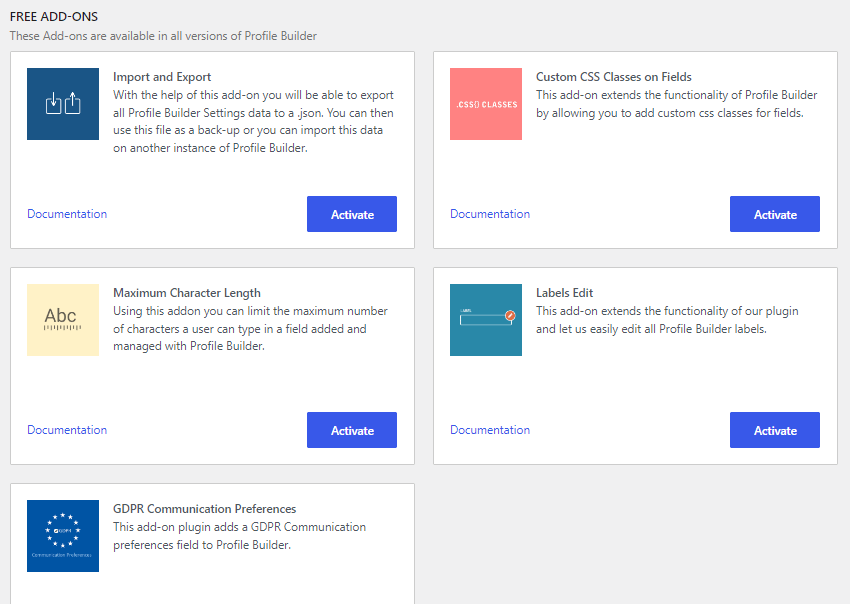The width and height of the screenshot is (850, 604).
Task: Click the CSS Classes pink icon
Action: 485,104
